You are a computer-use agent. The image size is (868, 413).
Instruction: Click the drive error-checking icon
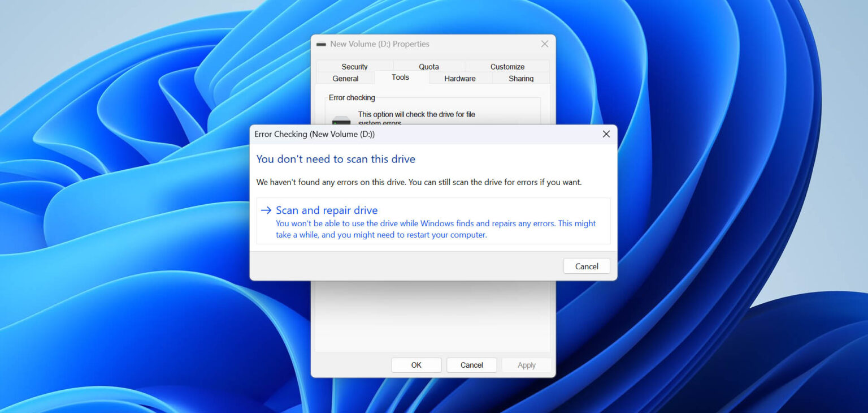coord(340,119)
